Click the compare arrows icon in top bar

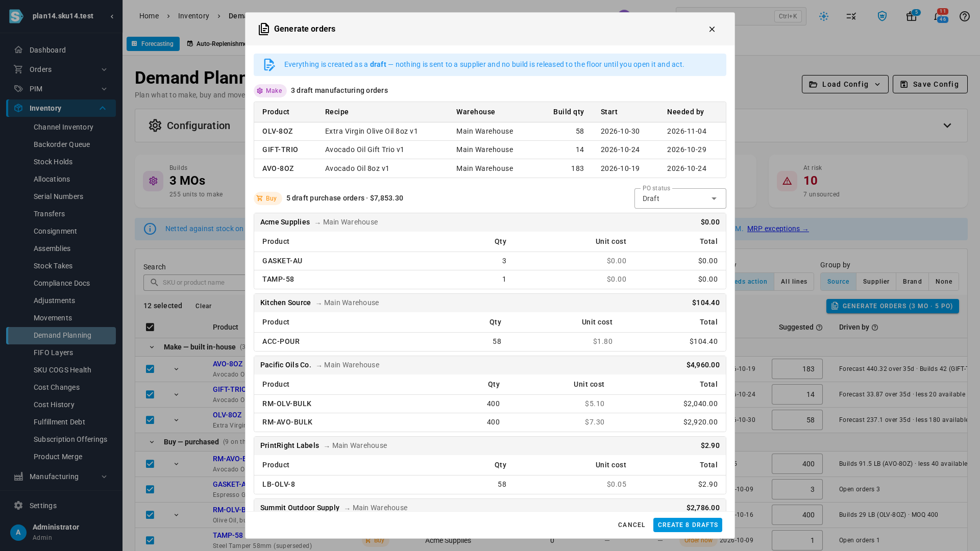pyautogui.click(x=851, y=16)
